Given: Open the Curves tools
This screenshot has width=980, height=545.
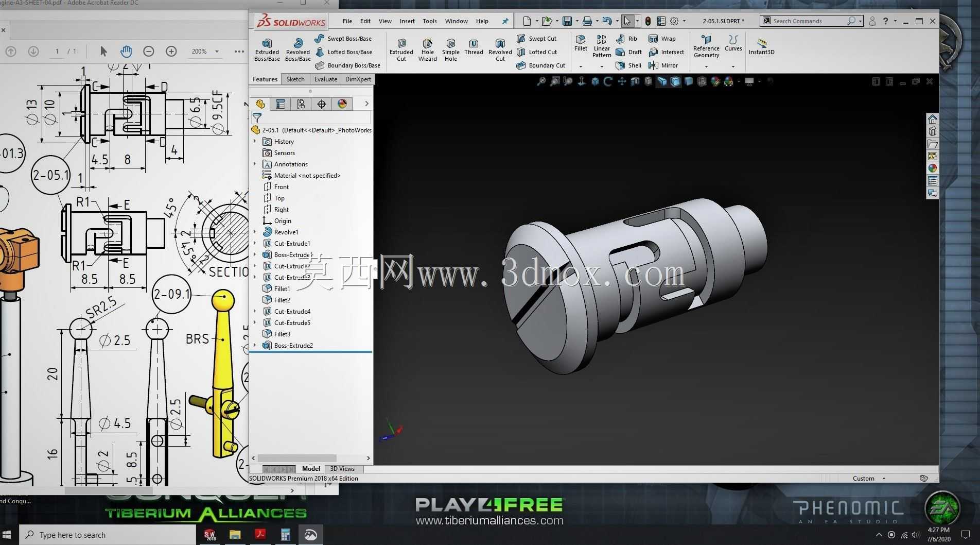Looking at the screenshot, I should click(733, 43).
